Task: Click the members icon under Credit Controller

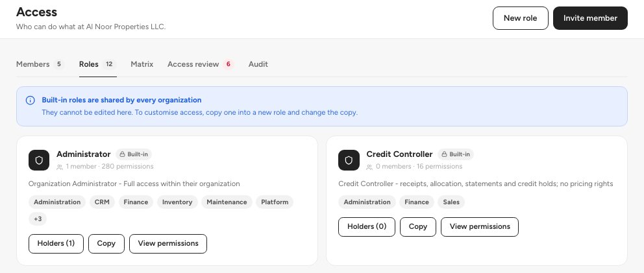Action: (x=369, y=167)
